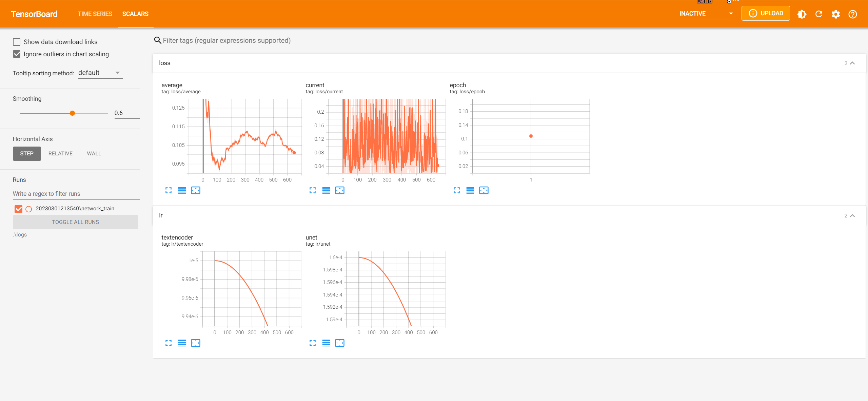
Task: Open TensorBoard settings
Action: 836,14
